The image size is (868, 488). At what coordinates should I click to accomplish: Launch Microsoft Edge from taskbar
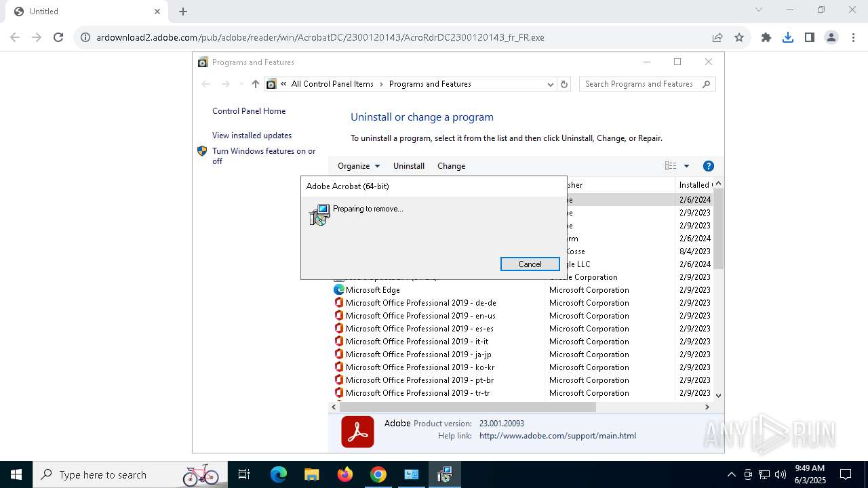tap(279, 474)
